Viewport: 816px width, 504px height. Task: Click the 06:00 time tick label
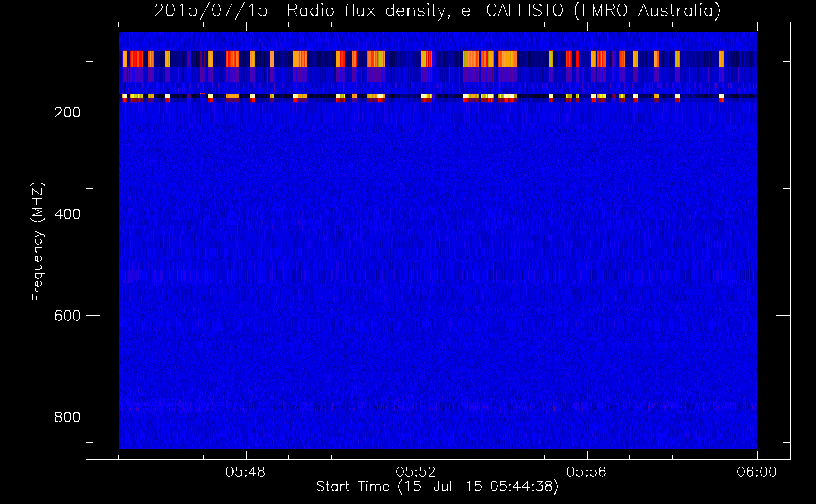tap(757, 472)
